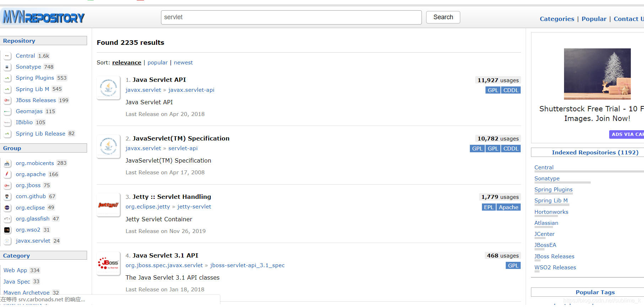Click the com.github group icon

(x=7, y=196)
